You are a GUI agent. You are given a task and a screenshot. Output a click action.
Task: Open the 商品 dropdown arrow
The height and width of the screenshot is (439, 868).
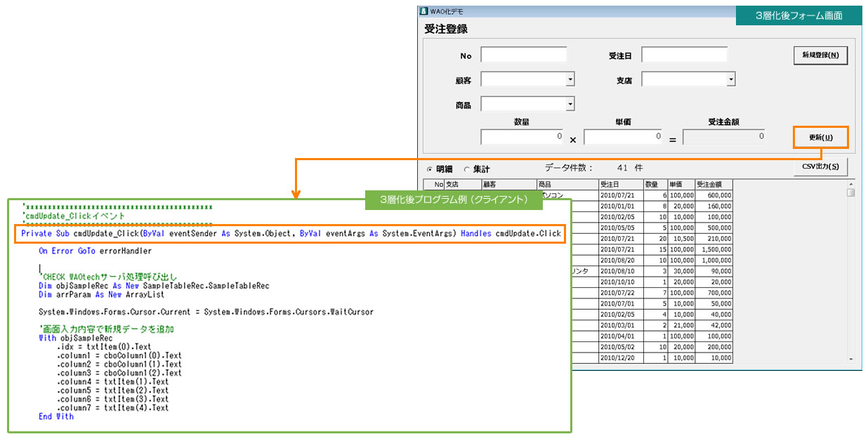(570, 104)
